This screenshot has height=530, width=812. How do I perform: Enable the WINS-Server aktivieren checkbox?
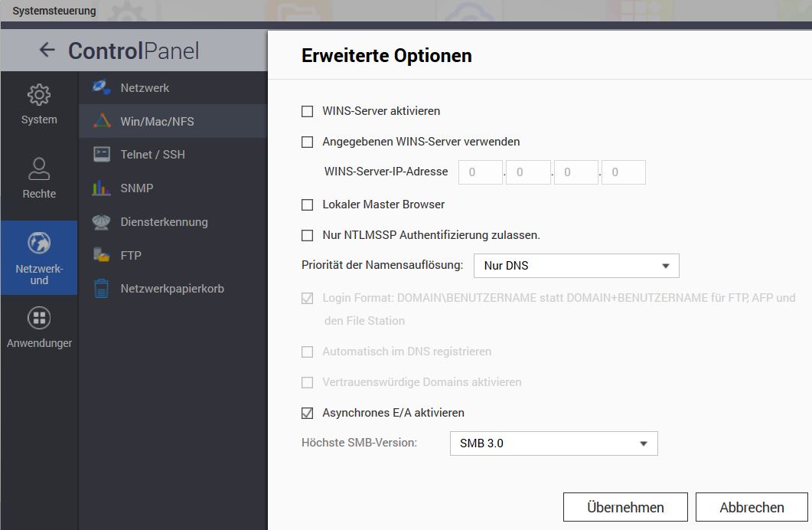pyautogui.click(x=307, y=111)
